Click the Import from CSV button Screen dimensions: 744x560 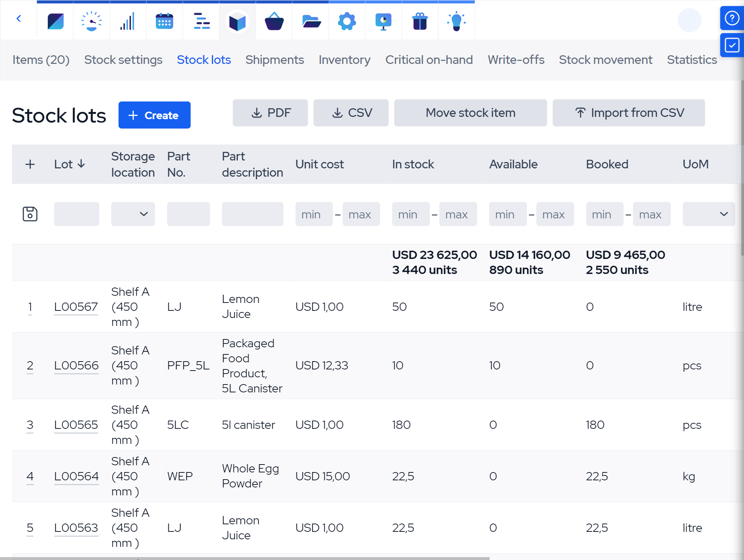(629, 113)
